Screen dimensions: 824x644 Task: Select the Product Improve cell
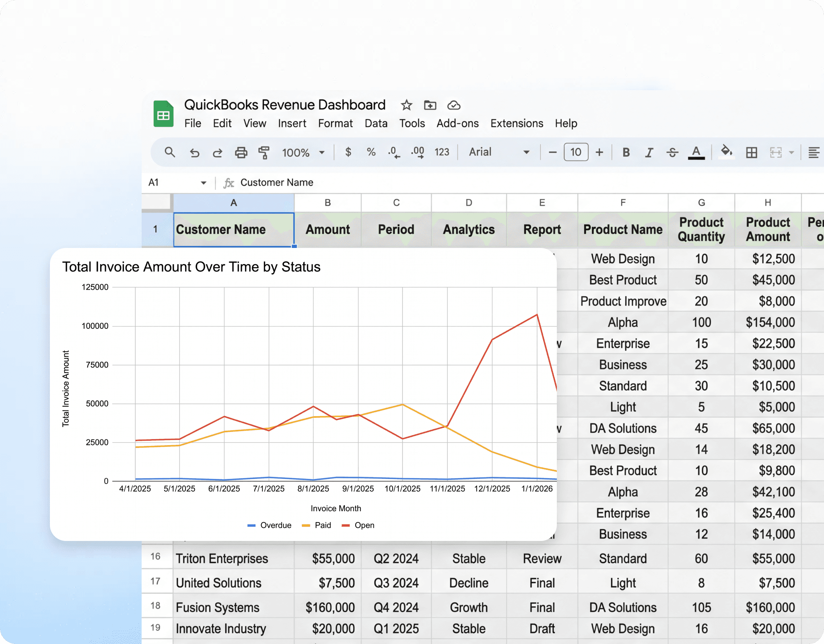[623, 301]
